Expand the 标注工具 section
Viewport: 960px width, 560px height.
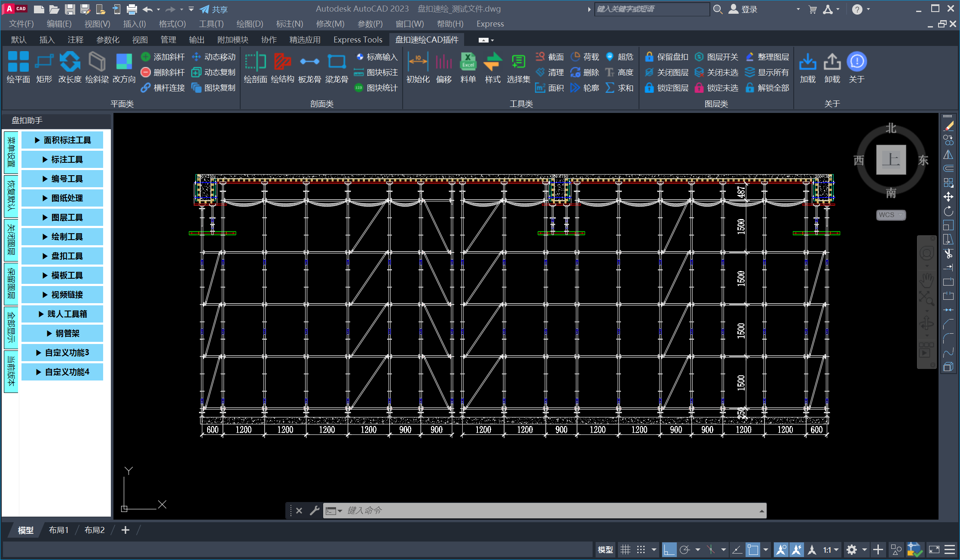coord(62,159)
